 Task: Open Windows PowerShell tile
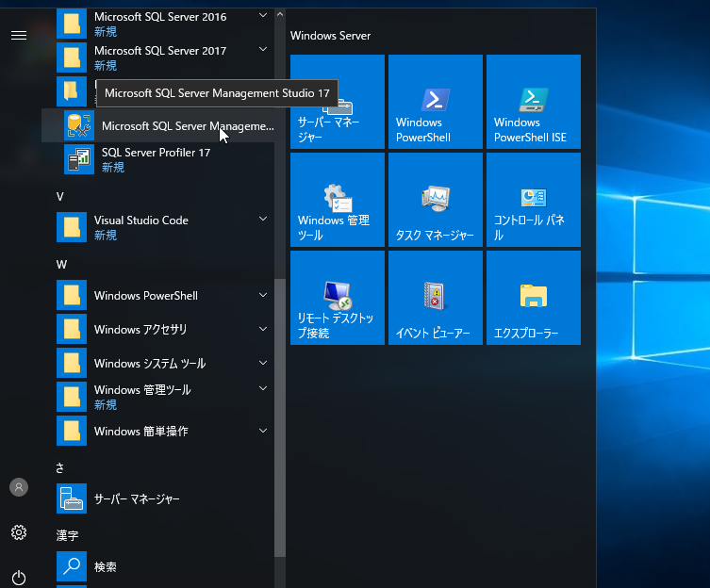(435, 102)
